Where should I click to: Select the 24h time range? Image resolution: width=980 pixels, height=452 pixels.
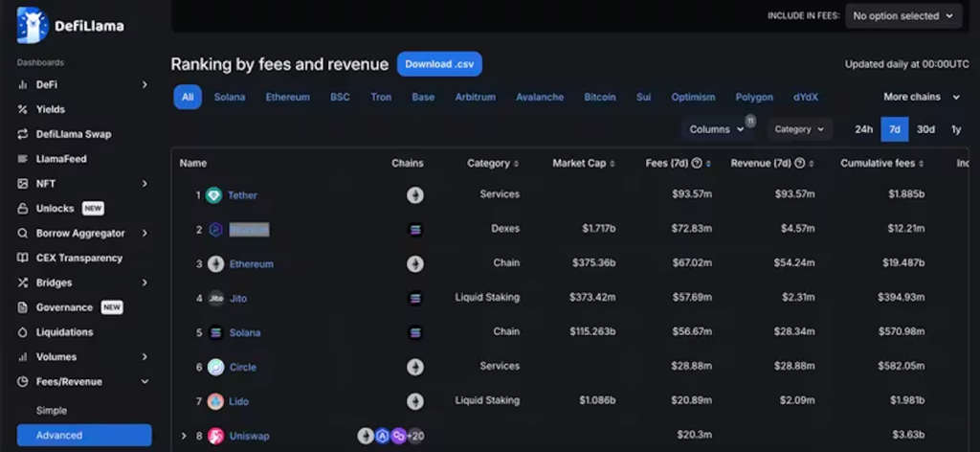point(864,129)
